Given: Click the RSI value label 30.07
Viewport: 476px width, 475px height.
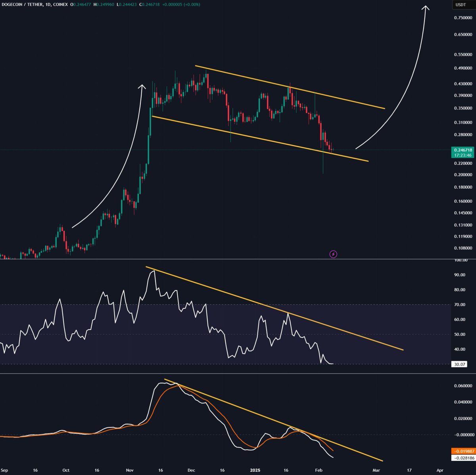Looking at the screenshot, I should 459,364.
